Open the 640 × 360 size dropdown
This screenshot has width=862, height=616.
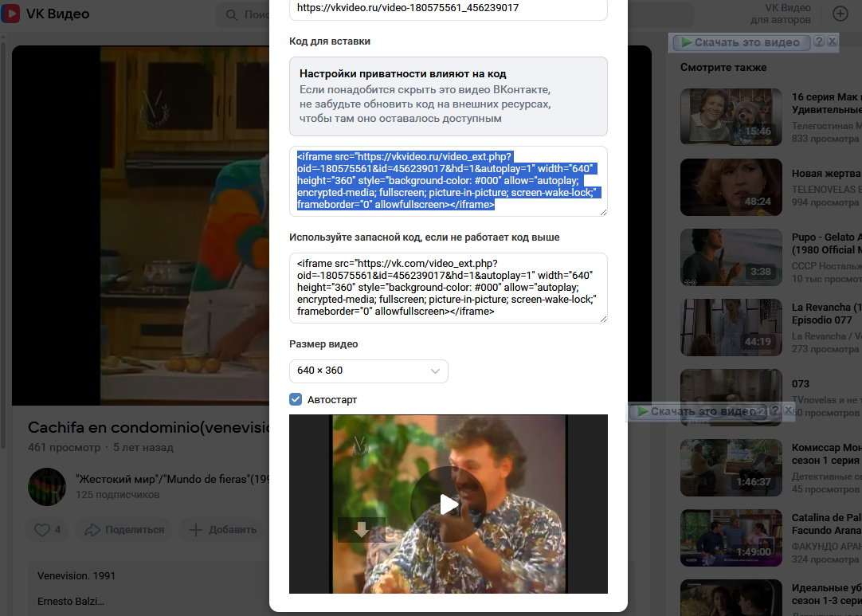368,371
